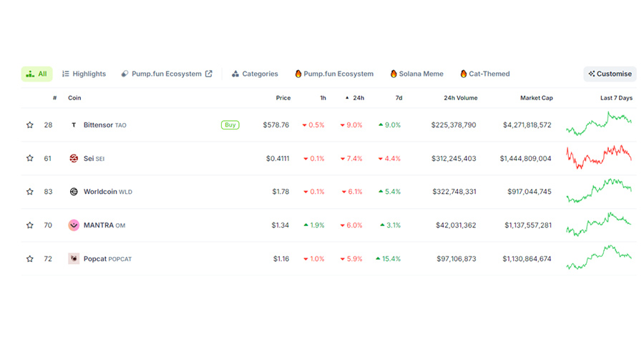Open the Worldcoin coin link

pos(107,192)
